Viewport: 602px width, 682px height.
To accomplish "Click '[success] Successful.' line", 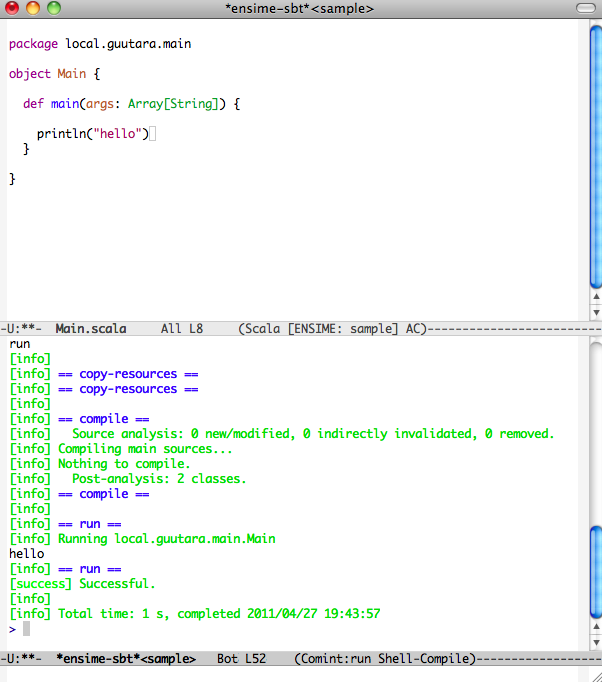I will click(82, 584).
